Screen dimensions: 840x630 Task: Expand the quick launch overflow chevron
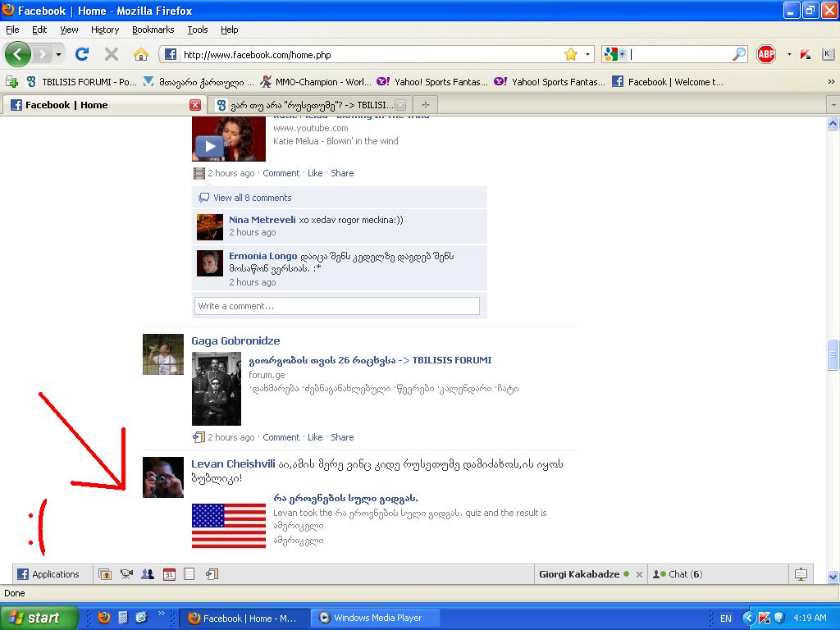[161, 614]
